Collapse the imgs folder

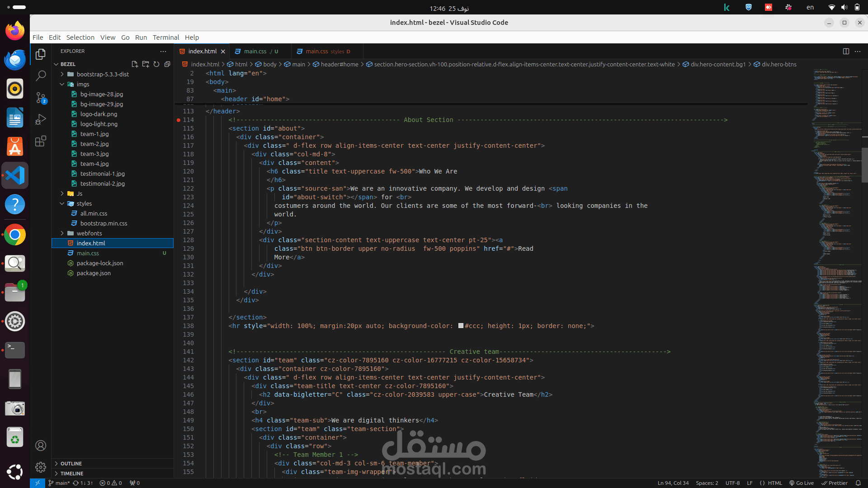[x=83, y=84]
